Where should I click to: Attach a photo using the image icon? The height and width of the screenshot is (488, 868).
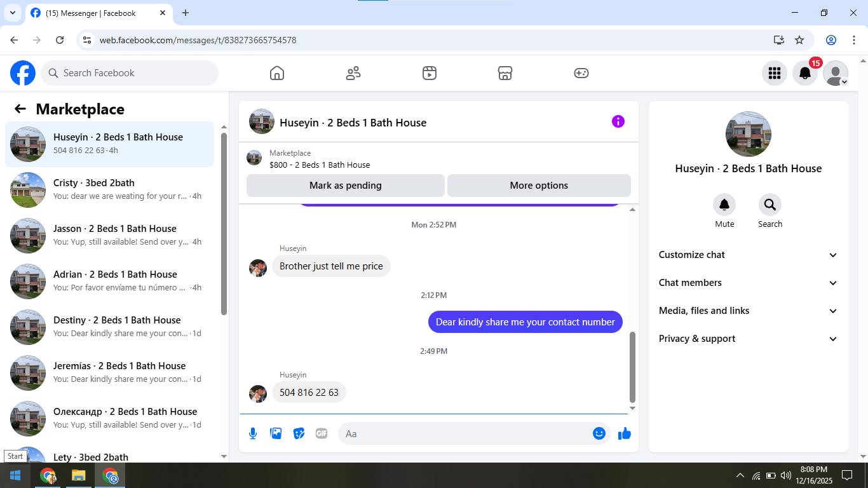click(x=276, y=433)
